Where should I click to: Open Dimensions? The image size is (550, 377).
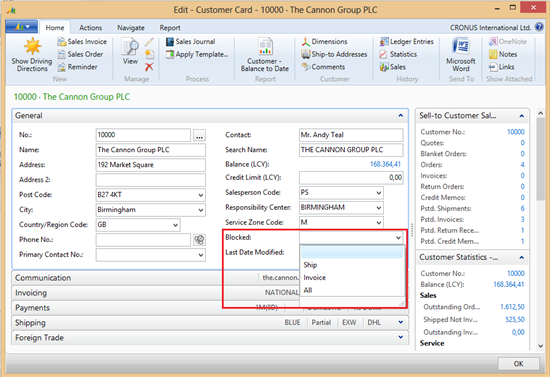(324, 42)
